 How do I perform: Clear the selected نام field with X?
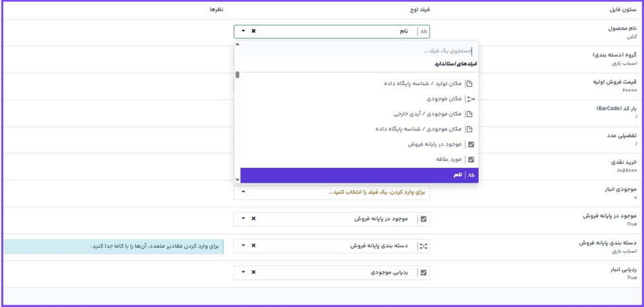click(x=254, y=31)
